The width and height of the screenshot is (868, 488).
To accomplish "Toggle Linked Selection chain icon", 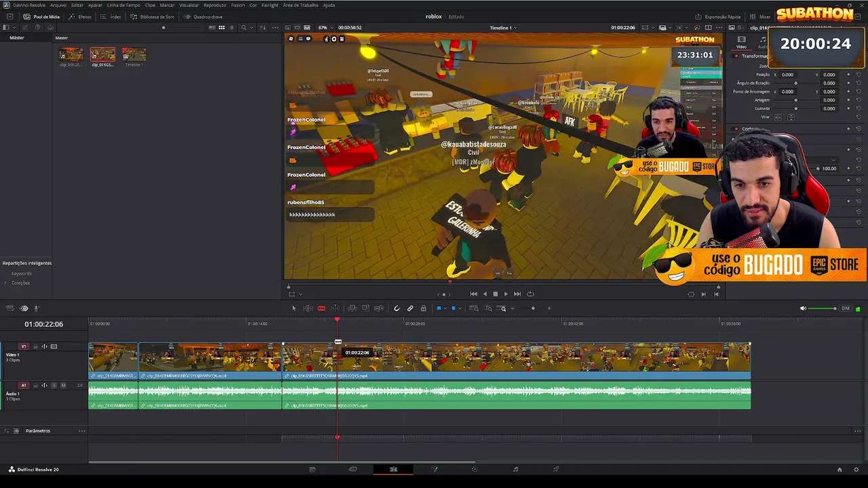I will click(x=410, y=308).
